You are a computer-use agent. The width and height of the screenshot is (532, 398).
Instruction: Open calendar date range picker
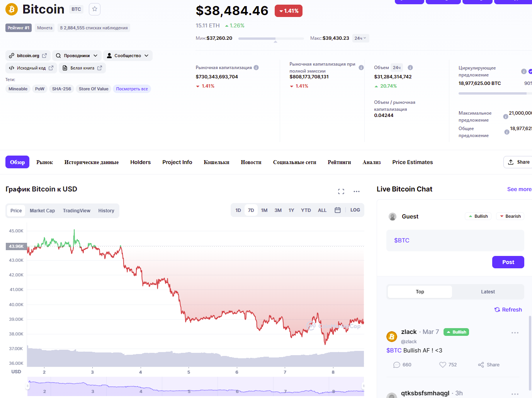point(338,210)
